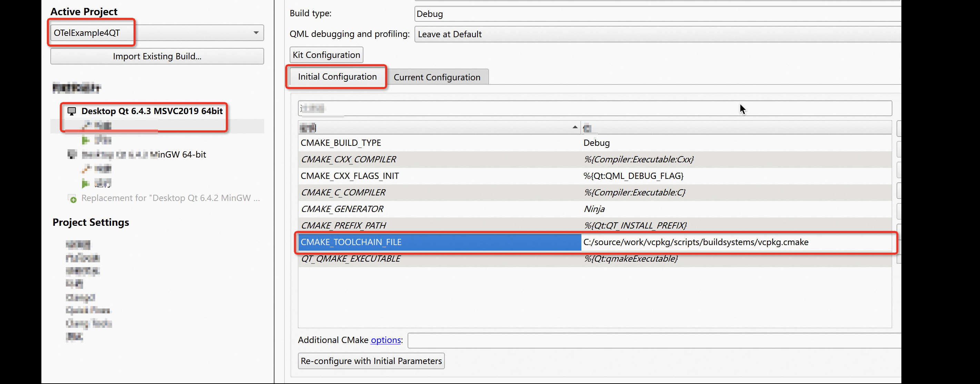Click monitor icon beside Desktop Qt 6.4.3 MSVC2019
The height and width of the screenshot is (384, 980).
tap(71, 111)
